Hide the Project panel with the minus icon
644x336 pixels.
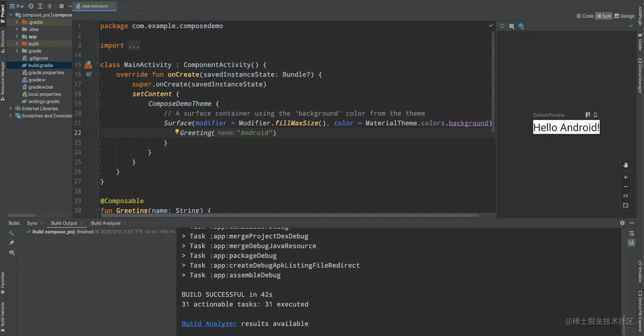[70, 6]
